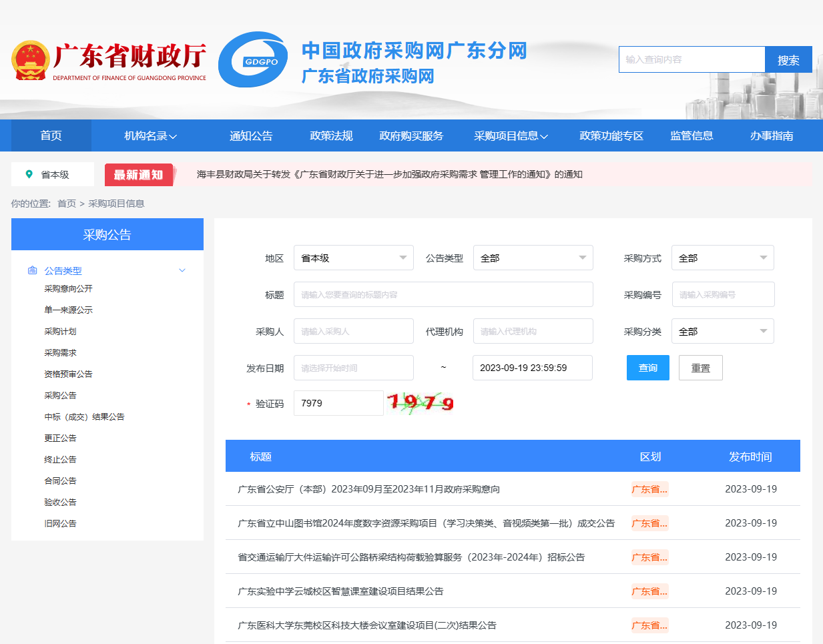
Task: Open 采购意向公开 from the sidebar
Action: click(x=67, y=288)
